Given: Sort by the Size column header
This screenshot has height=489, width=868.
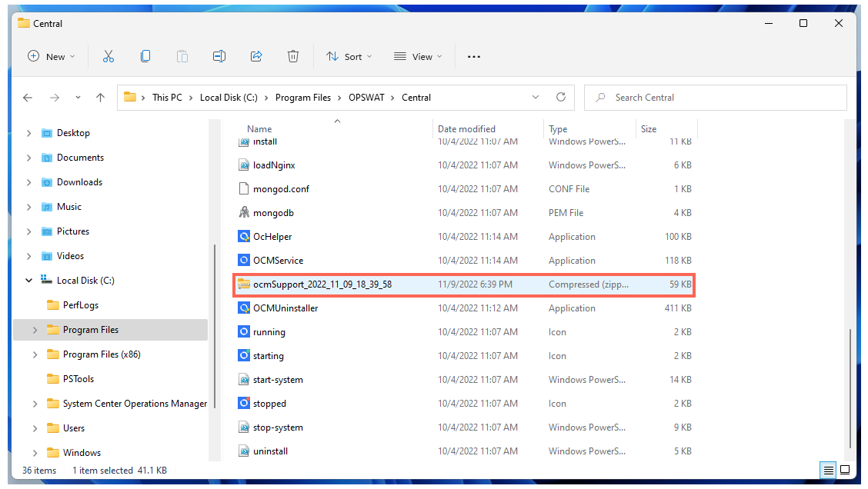Looking at the screenshot, I should [x=649, y=129].
